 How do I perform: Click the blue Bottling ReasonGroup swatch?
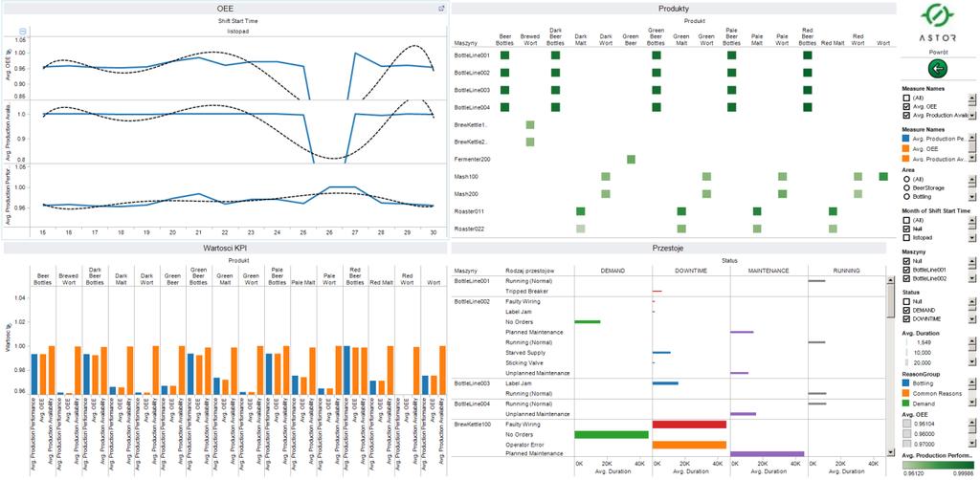point(906,383)
